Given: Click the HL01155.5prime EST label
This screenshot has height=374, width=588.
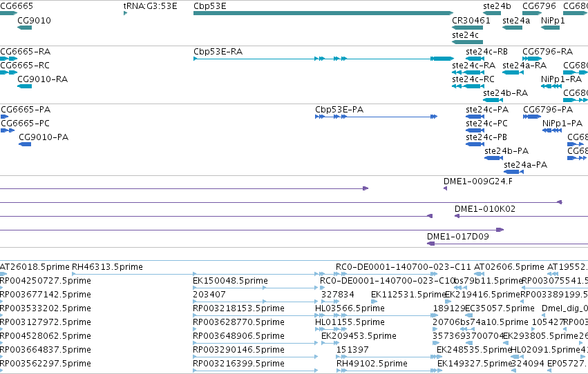Looking at the screenshot, I should pyautogui.click(x=350, y=322).
